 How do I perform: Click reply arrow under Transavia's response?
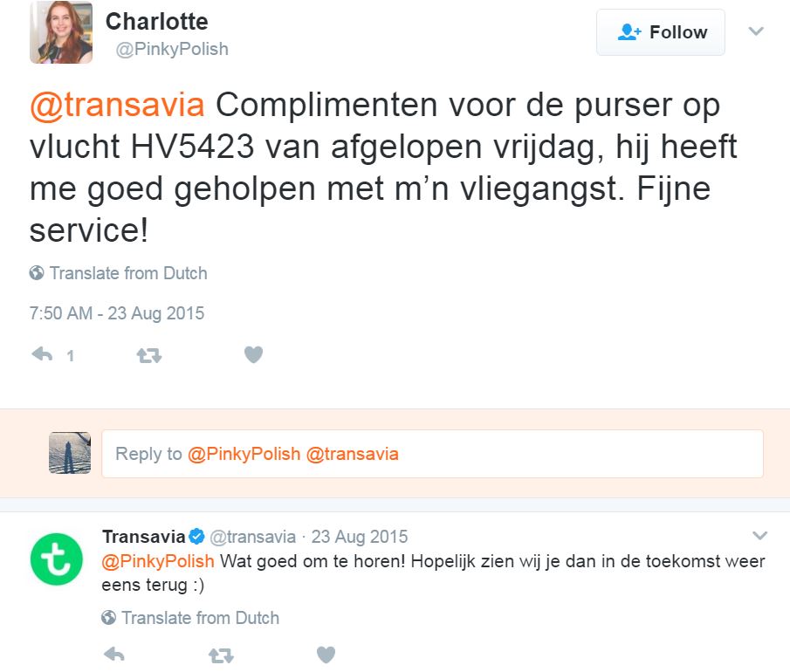coord(113,654)
